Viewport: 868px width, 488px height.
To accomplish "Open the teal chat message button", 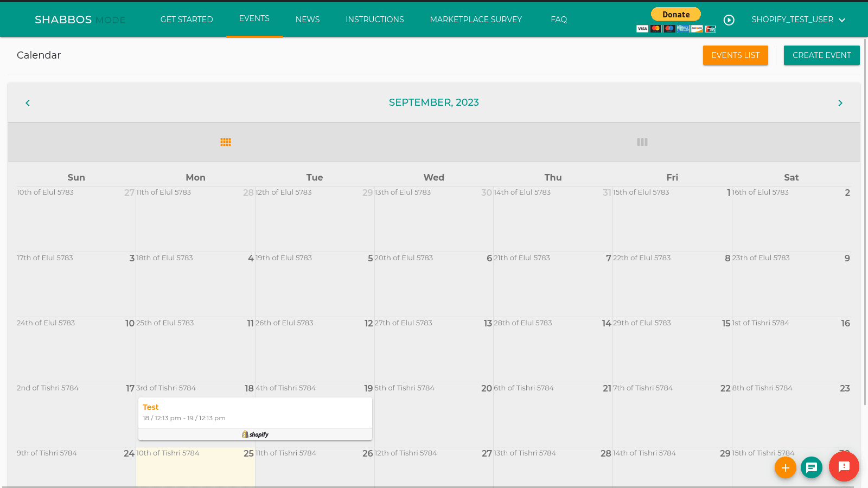I will click(812, 467).
